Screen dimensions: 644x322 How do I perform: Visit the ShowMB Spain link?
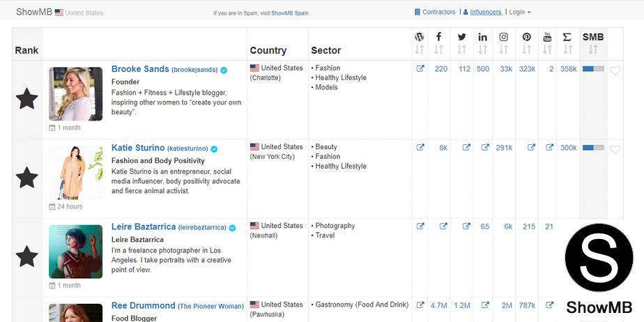pos(289,13)
